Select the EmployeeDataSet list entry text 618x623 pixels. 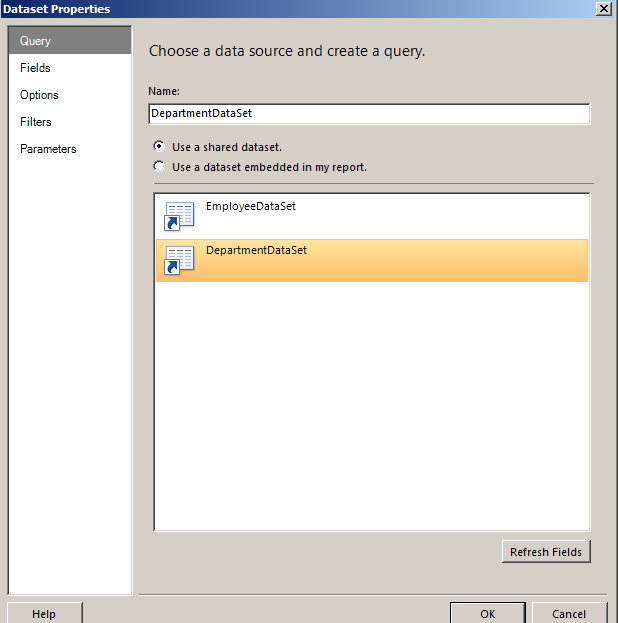[251, 206]
